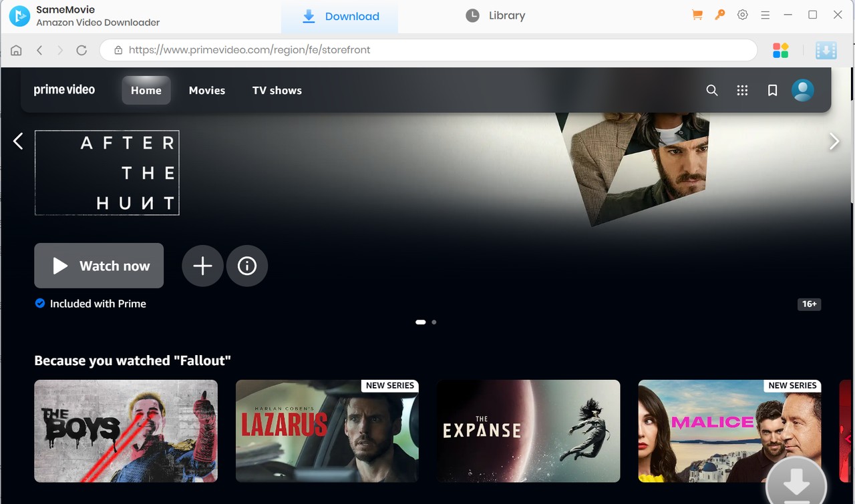
Task: Open The Expanse thumbnail
Action: pyautogui.click(x=528, y=431)
